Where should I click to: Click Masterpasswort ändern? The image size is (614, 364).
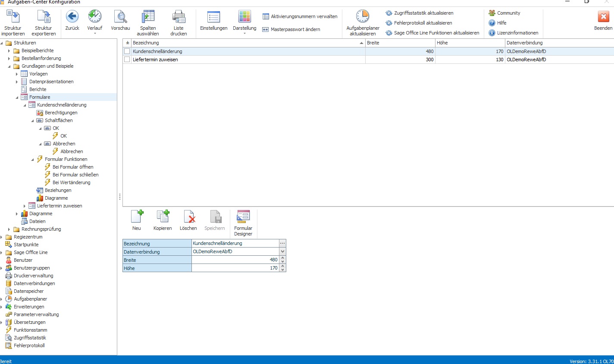[x=291, y=29]
